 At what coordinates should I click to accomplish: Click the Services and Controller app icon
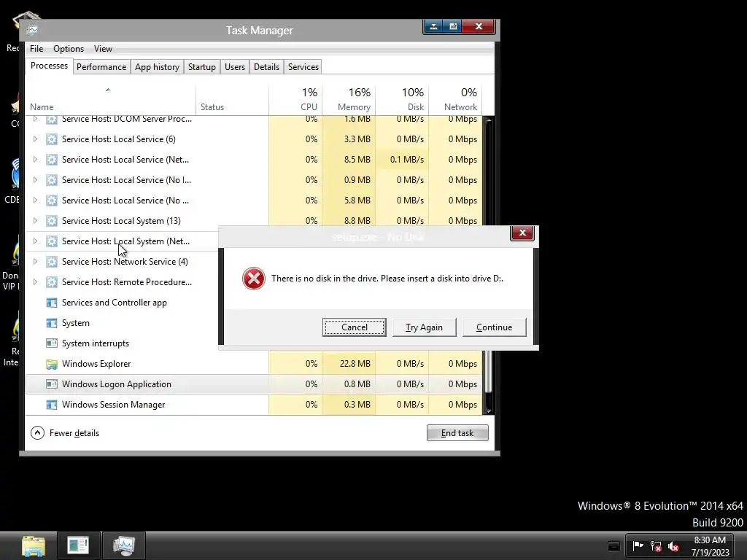(x=52, y=303)
